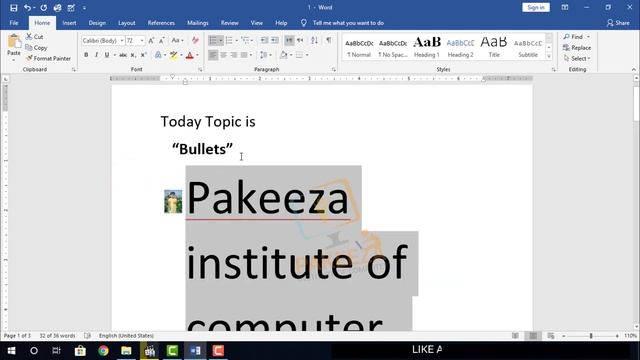Toggle Subscript formatting

coord(133,55)
